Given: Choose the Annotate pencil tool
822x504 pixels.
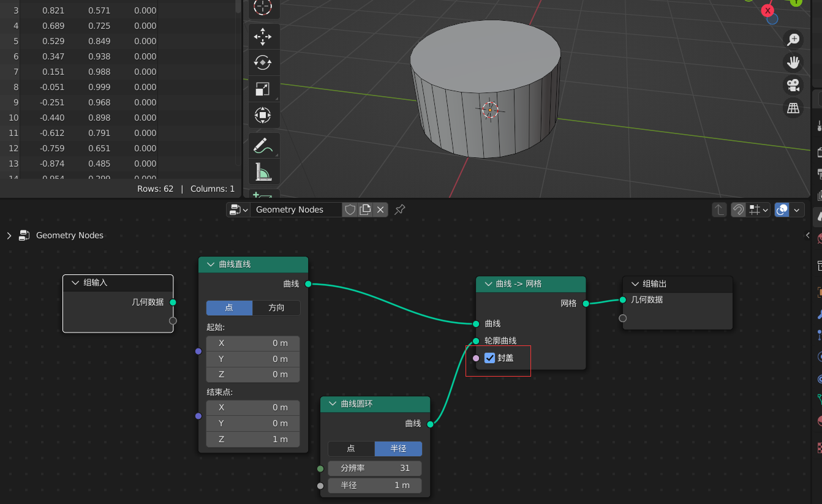Looking at the screenshot, I should pos(263,147).
